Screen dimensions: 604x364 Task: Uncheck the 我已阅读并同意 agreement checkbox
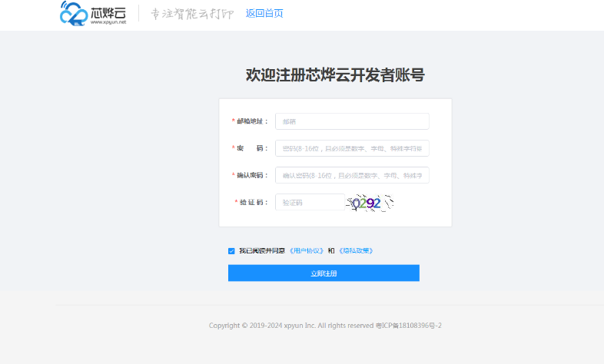(x=231, y=251)
